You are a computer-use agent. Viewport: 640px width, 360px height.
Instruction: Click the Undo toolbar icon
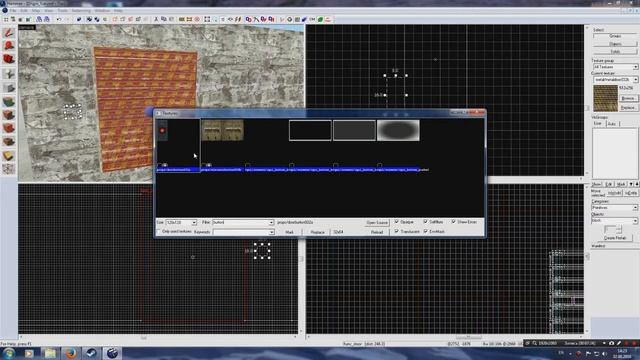click(59, 19)
